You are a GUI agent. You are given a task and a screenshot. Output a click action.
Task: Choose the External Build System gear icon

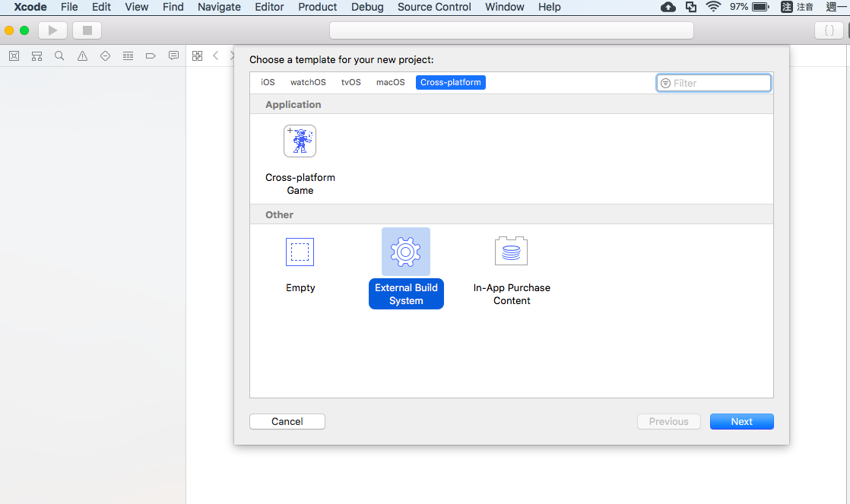405,252
